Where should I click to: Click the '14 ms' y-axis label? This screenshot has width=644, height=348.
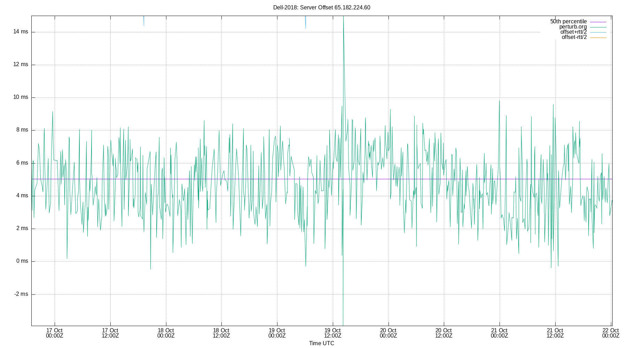point(21,32)
